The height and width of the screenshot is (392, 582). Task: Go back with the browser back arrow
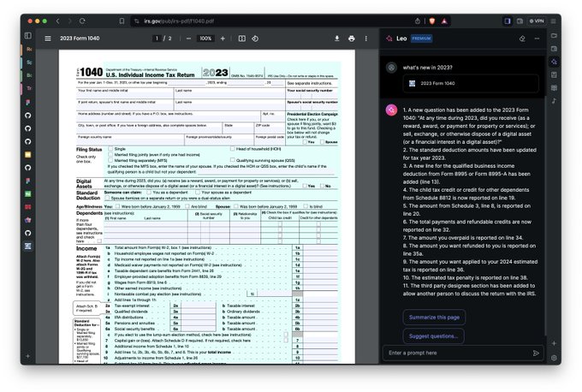tap(58, 21)
